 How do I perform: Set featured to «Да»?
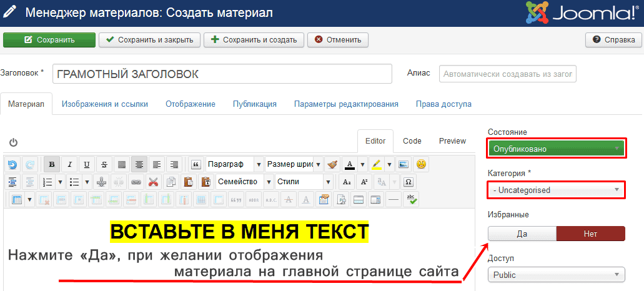tap(522, 234)
